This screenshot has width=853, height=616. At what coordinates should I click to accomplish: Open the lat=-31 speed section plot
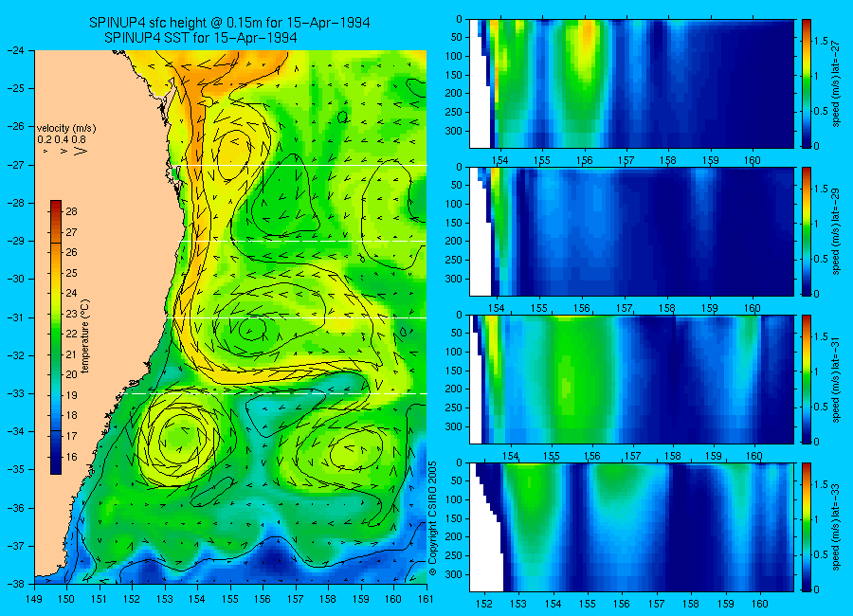pos(631,379)
